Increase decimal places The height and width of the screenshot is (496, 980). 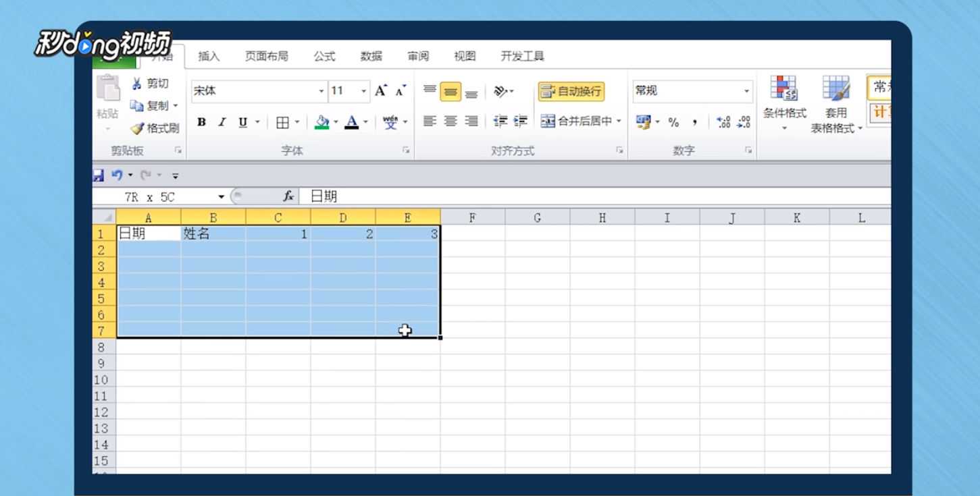723,122
